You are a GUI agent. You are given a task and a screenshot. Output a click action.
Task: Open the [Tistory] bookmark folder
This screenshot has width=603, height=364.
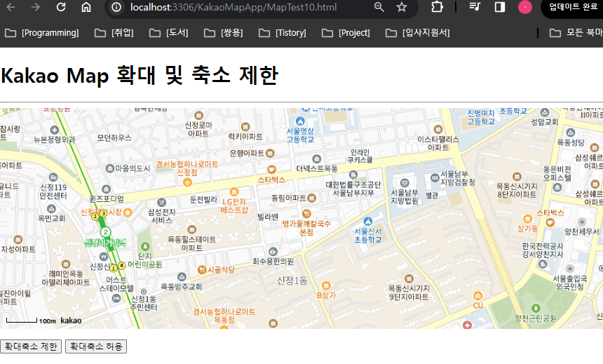pyautogui.click(x=283, y=33)
